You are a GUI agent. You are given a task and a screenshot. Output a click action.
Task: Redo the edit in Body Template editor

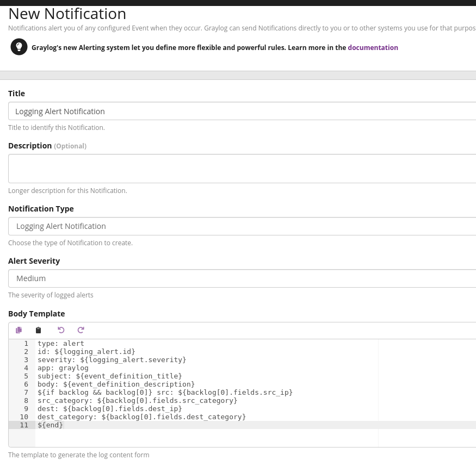81,330
